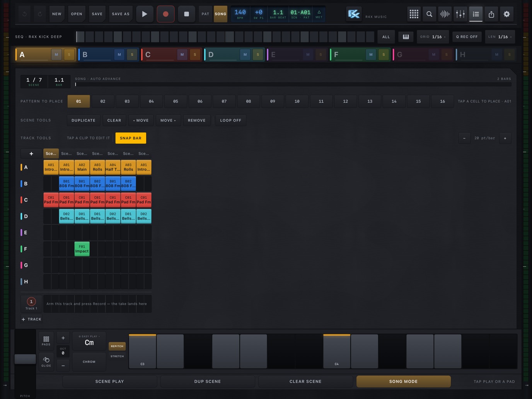Lower octave with minus below OCT
The image size is (532, 399).
point(63,365)
